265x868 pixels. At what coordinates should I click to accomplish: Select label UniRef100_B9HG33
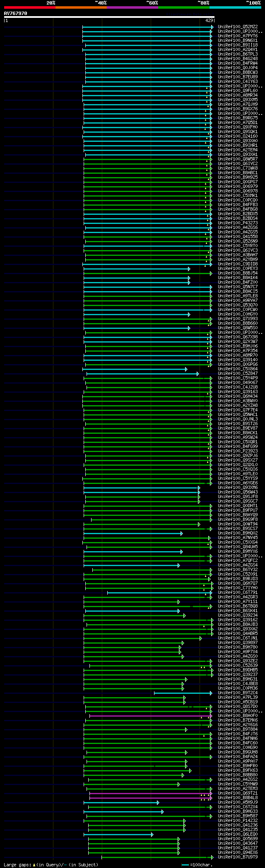(x=238, y=812)
